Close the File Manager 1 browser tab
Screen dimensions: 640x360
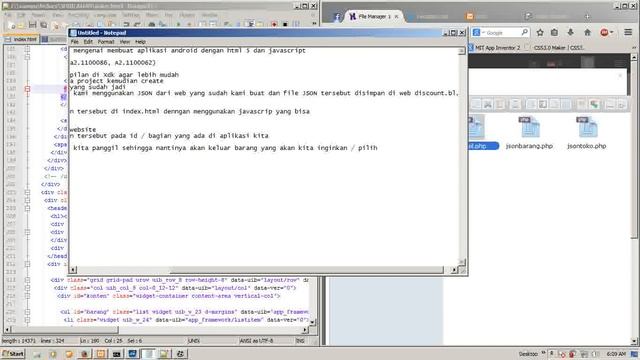(x=396, y=16)
